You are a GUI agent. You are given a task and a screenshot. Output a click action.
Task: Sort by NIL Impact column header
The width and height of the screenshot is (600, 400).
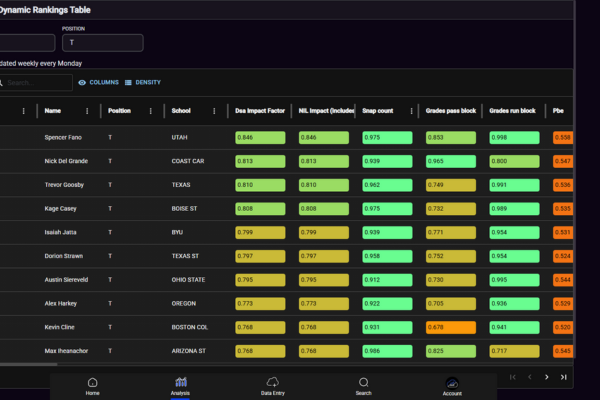pyautogui.click(x=326, y=111)
